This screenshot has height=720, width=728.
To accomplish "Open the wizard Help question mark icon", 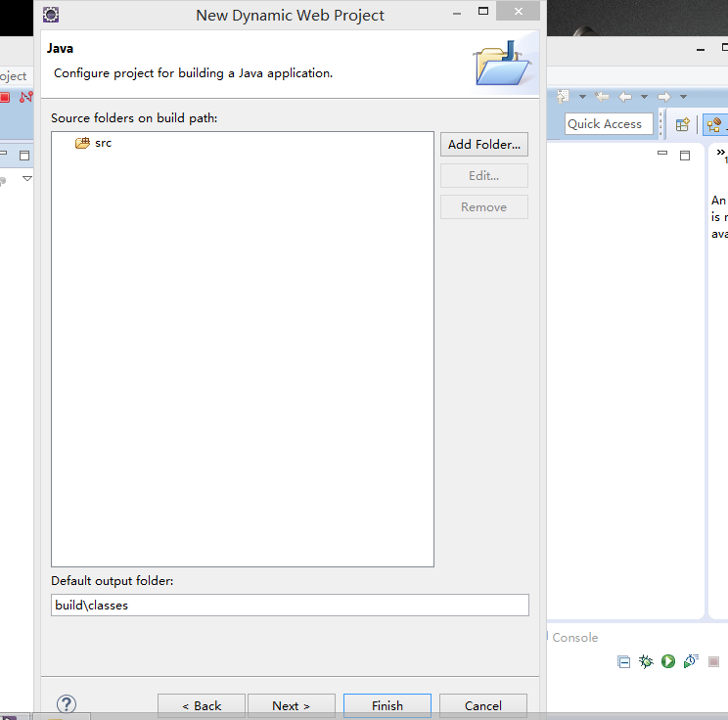I will (x=67, y=704).
